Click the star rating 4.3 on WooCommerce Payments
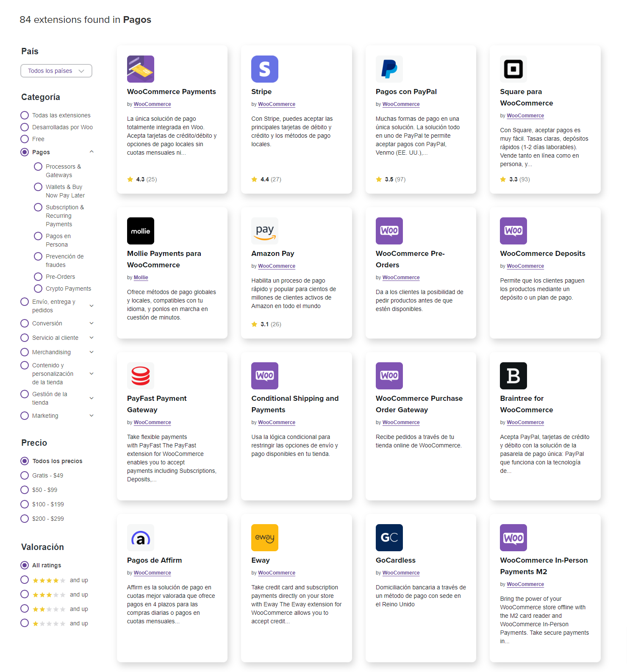The height and width of the screenshot is (672, 627). [142, 179]
